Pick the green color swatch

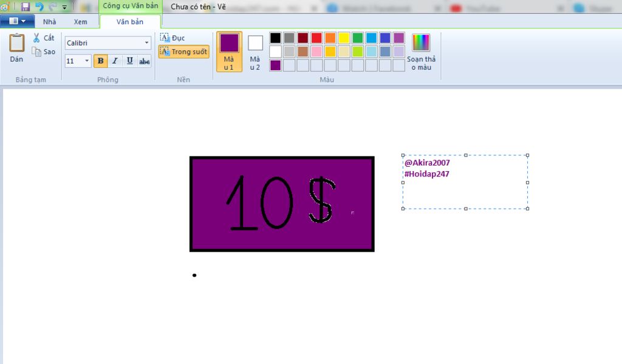[357, 38]
